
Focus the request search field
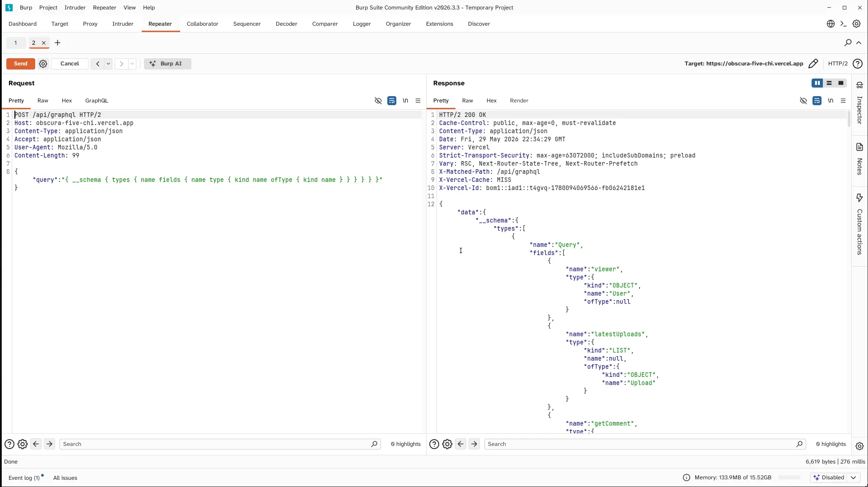tap(220, 444)
